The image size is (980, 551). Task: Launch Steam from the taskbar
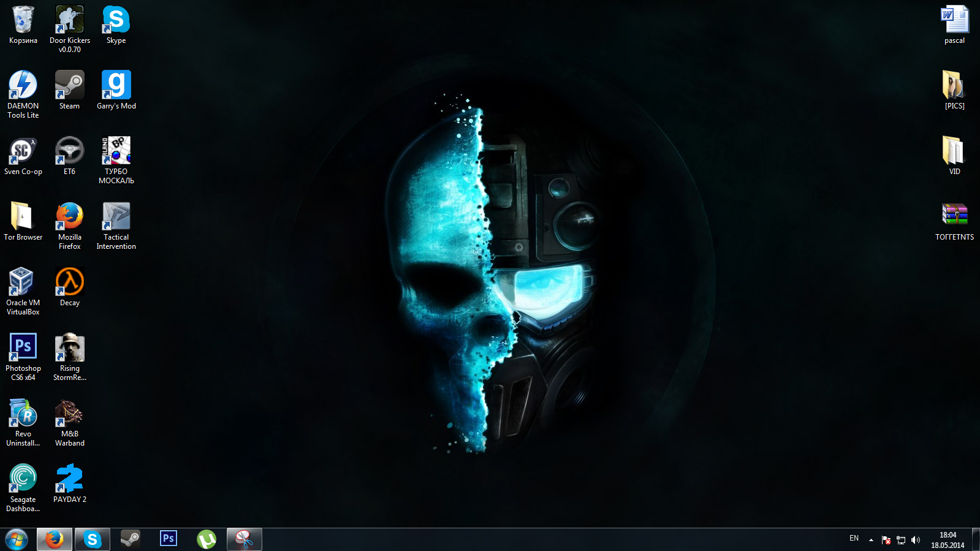tap(131, 539)
